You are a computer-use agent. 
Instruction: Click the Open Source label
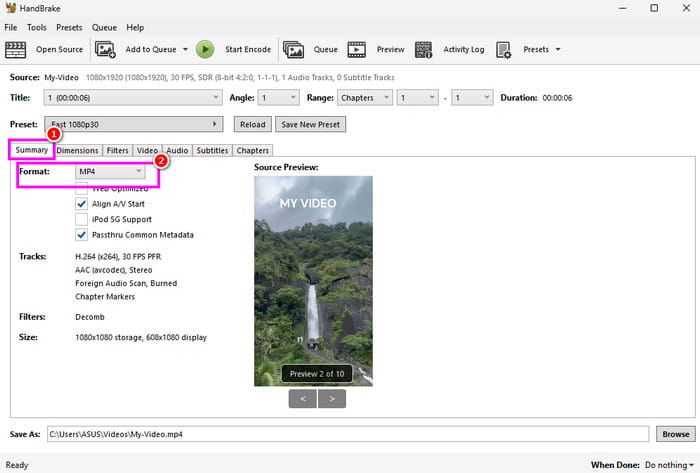click(59, 50)
